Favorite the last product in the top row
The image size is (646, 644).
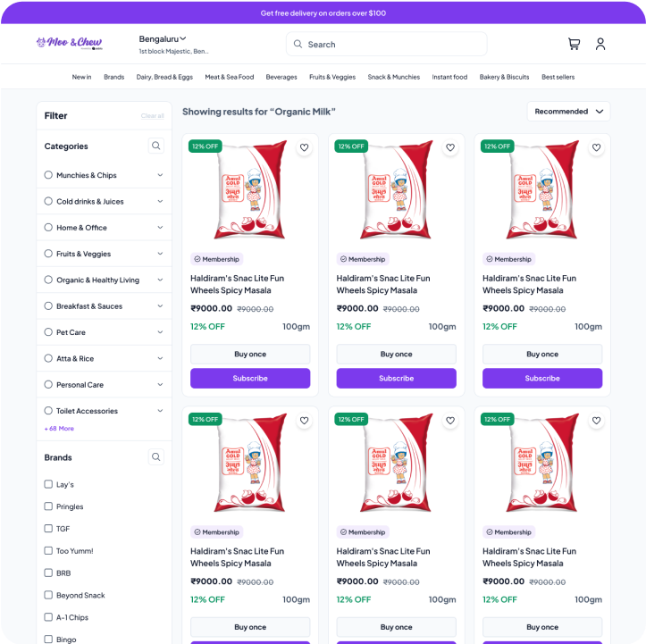tap(596, 147)
